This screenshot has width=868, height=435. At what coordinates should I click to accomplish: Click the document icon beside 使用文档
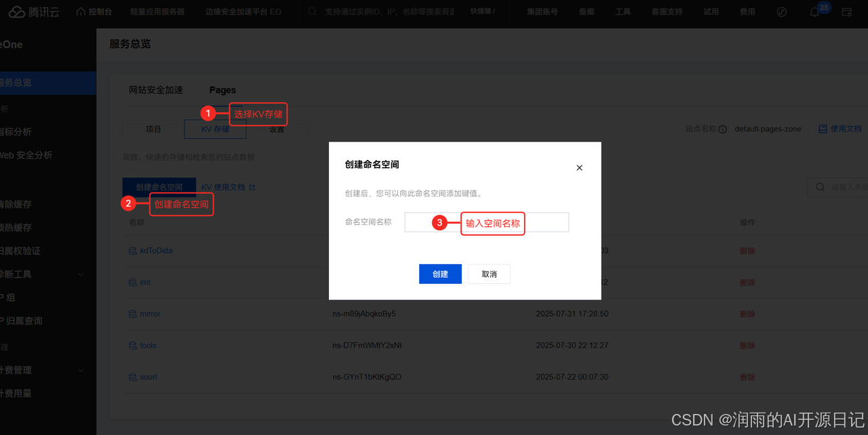tap(824, 128)
